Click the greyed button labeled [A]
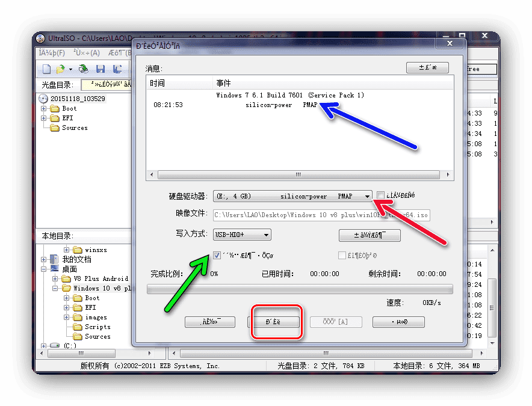The height and width of the screenshot is (406, 532). coord(336,322)
